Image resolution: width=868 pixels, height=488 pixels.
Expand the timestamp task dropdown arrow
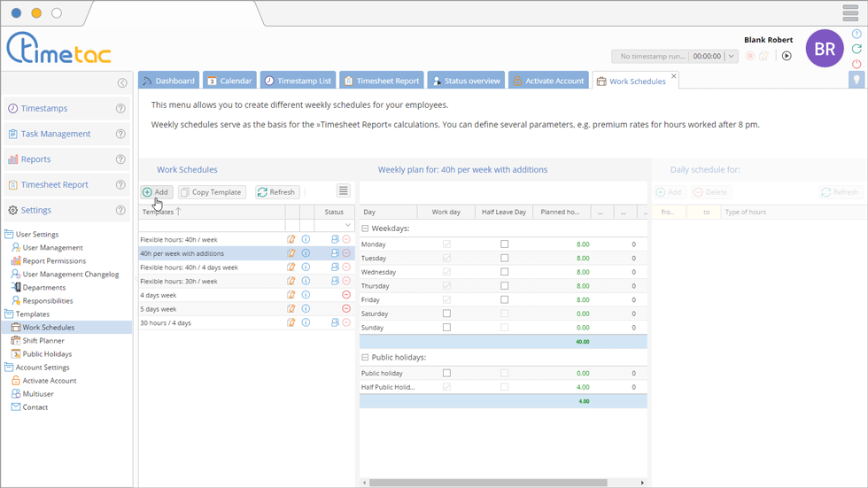[x=731, y=57]
